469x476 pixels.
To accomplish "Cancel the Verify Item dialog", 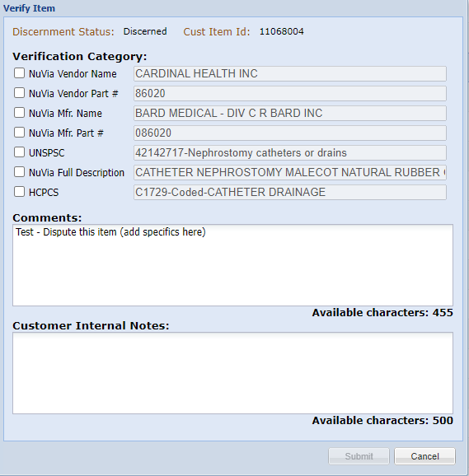I will [x=424, y=456].
